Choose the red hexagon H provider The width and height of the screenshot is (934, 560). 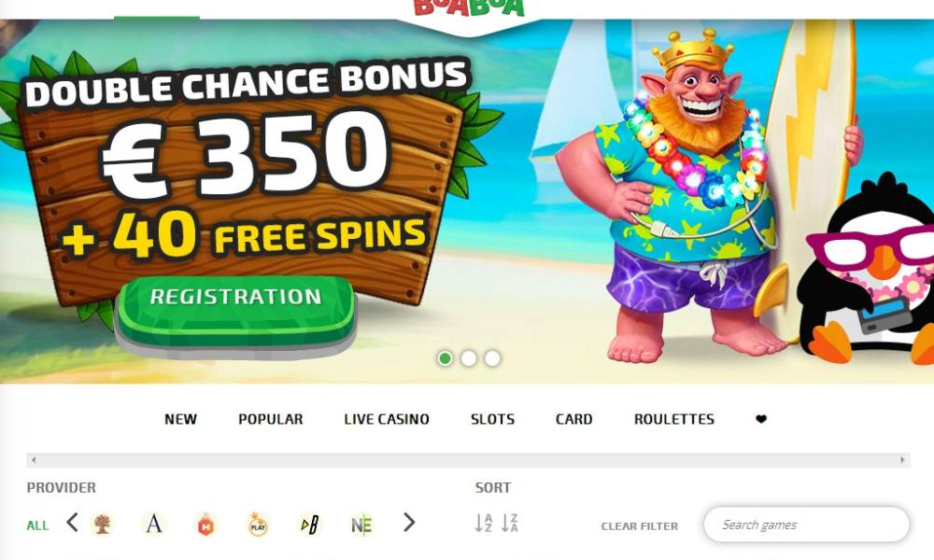tap(205, 525)
